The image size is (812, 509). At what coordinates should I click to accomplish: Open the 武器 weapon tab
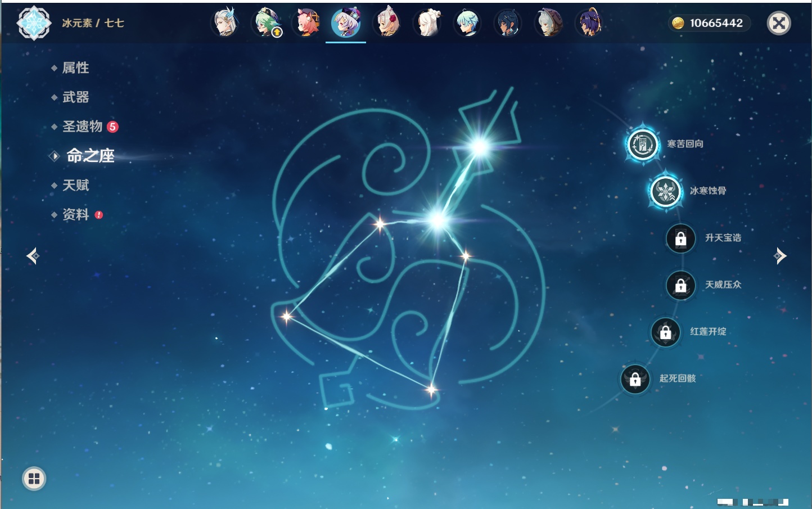coord(75,97)
